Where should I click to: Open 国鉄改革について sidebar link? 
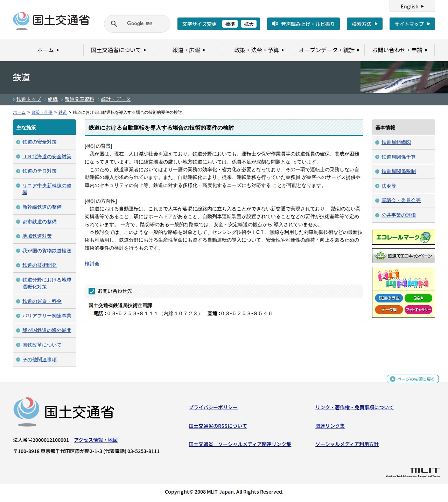[x=42, y=345]
